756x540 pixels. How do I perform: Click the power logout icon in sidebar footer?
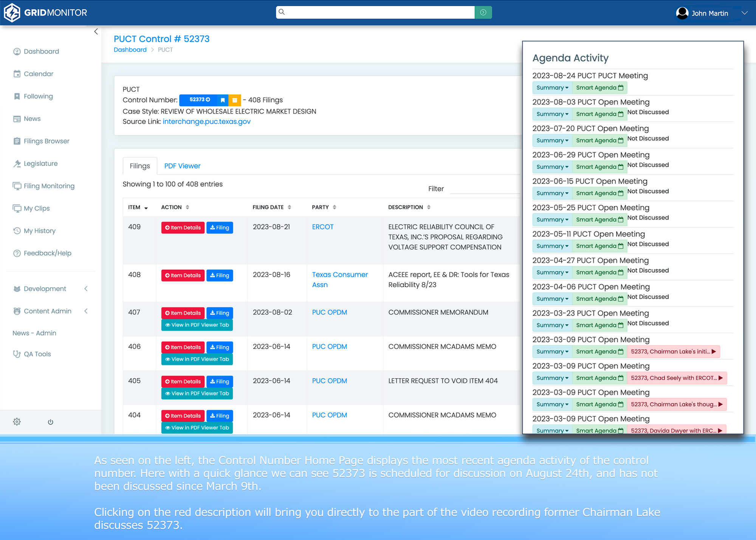(51, 422)
